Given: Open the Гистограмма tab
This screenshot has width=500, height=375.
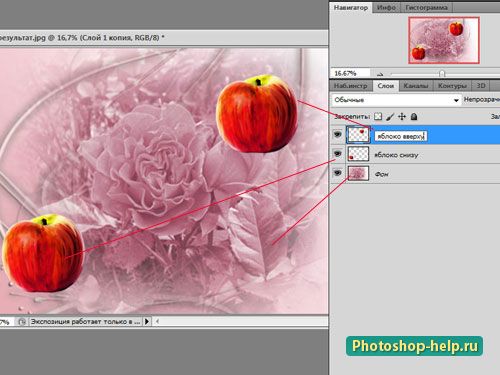Looking at the screenshot, I should click(426, 7).
